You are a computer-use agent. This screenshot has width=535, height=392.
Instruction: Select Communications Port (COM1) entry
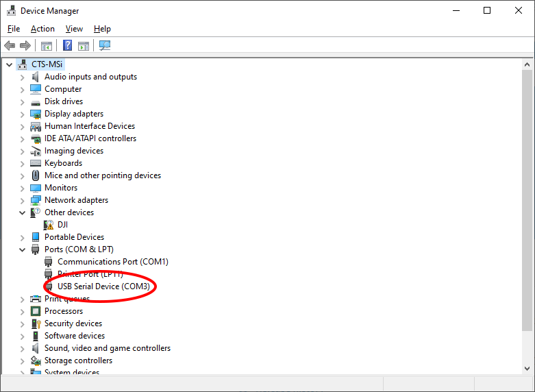[x=113, y=262]
